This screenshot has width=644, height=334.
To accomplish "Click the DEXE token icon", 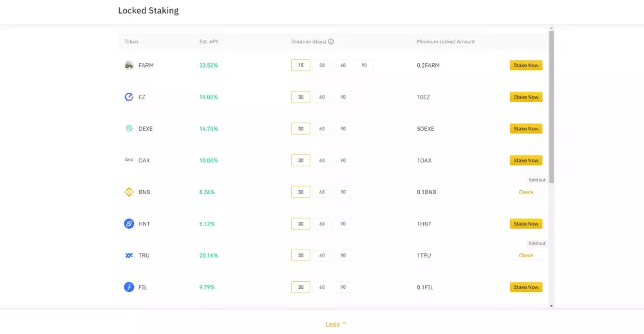I will [129, 129].
